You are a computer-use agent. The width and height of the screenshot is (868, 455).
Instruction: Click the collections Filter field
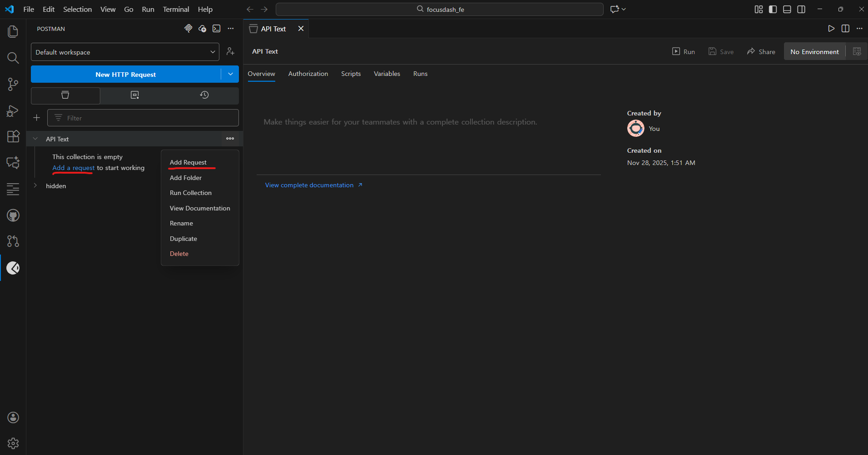tap(143, 118)
